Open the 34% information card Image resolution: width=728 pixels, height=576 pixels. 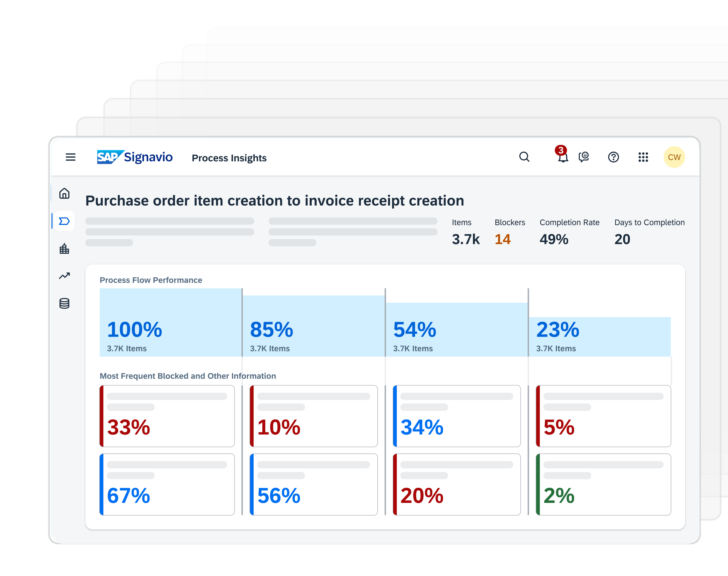point(457,416)
